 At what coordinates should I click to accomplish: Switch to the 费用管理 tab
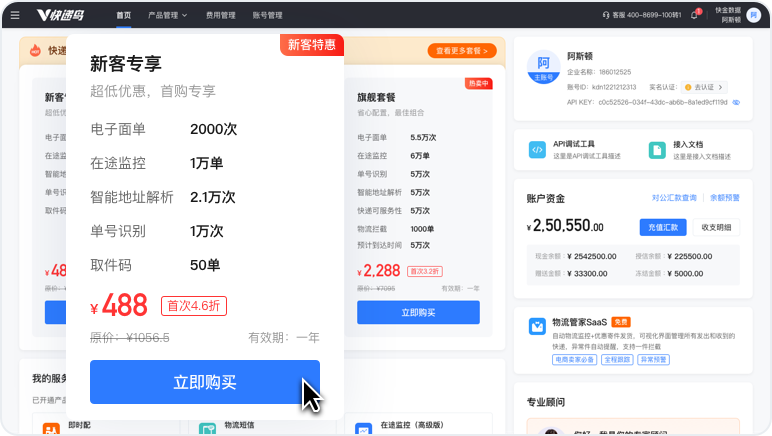(x=220, y=15)
